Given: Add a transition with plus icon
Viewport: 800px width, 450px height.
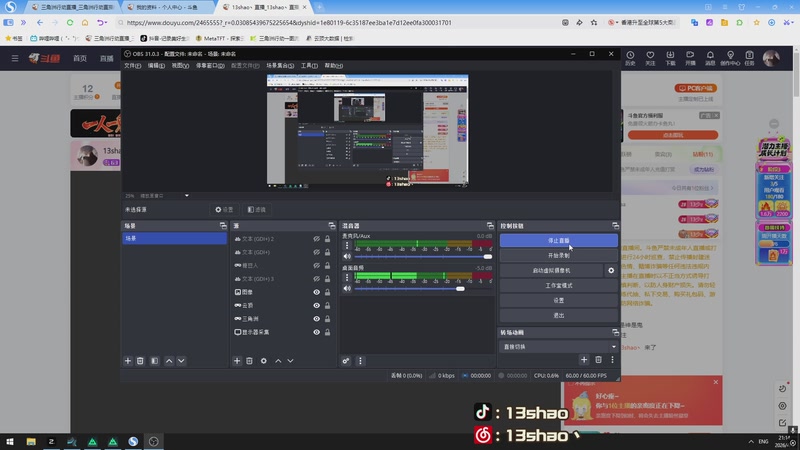Looking at the screenshot, I should pos(584,360).
